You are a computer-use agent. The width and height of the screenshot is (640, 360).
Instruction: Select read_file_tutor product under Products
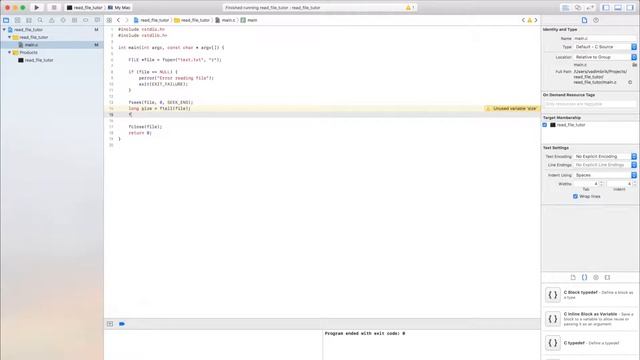click(36, 60)
